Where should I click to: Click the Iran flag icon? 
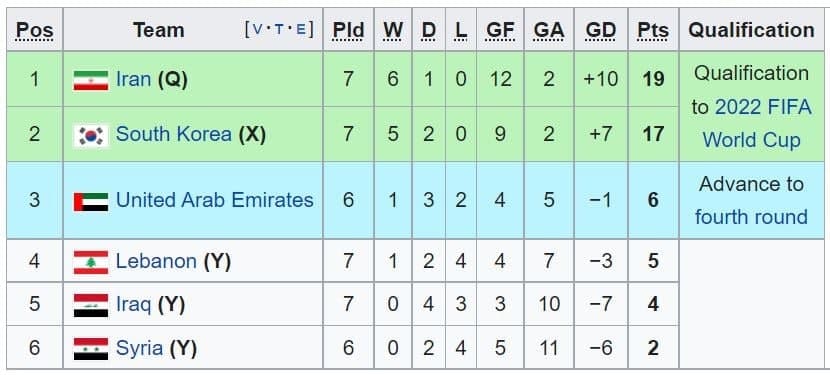tap(91, 80)
